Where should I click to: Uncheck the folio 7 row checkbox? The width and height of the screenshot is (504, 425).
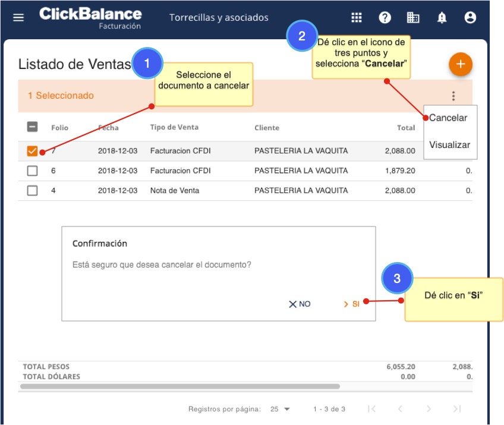point(33,151)
